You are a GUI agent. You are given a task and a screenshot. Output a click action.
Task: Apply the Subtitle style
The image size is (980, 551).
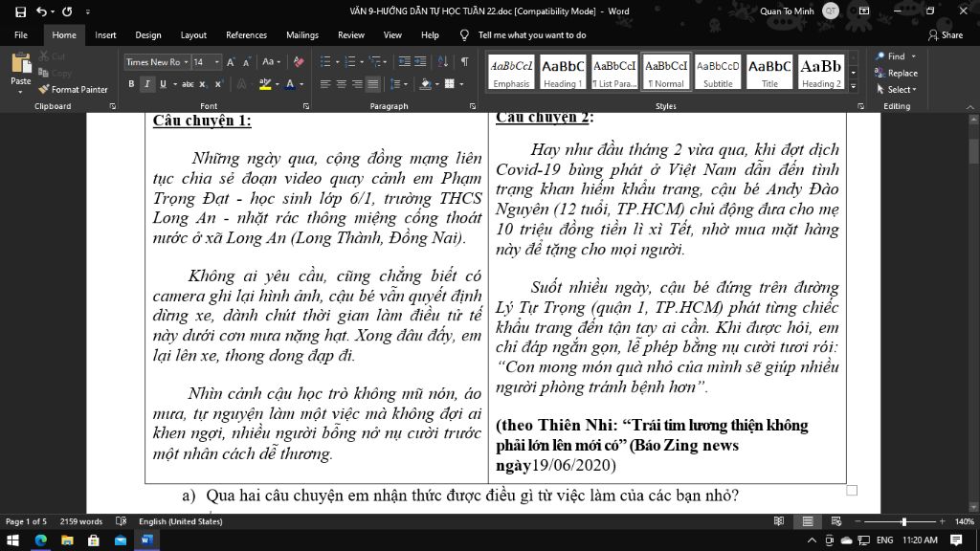tap(718, 72)
